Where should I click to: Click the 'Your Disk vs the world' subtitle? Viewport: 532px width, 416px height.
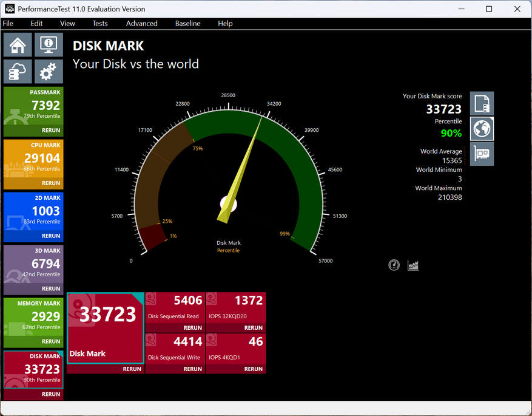[136, 64]
